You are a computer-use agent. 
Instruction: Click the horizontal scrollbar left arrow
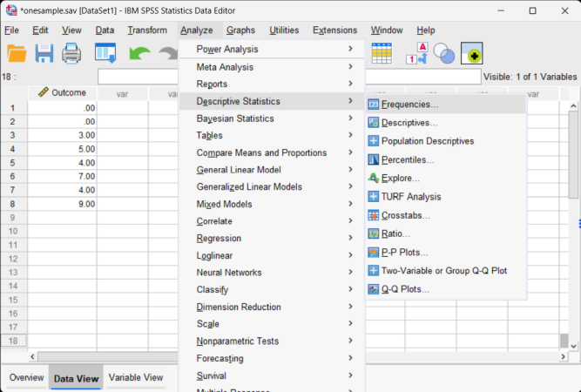32,356
